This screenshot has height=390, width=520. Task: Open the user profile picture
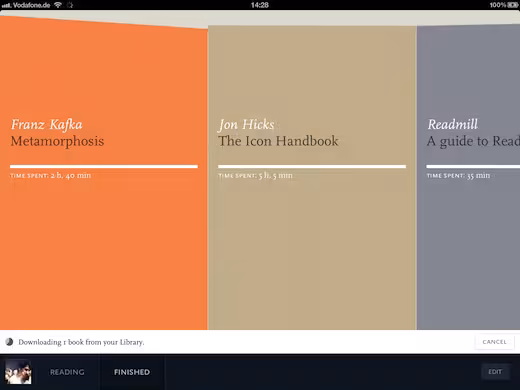pos(18,372)
